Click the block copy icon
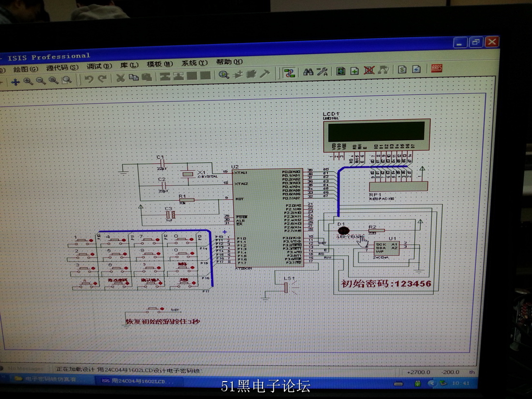This screenshot has width=532, height=399. point(165,76)
